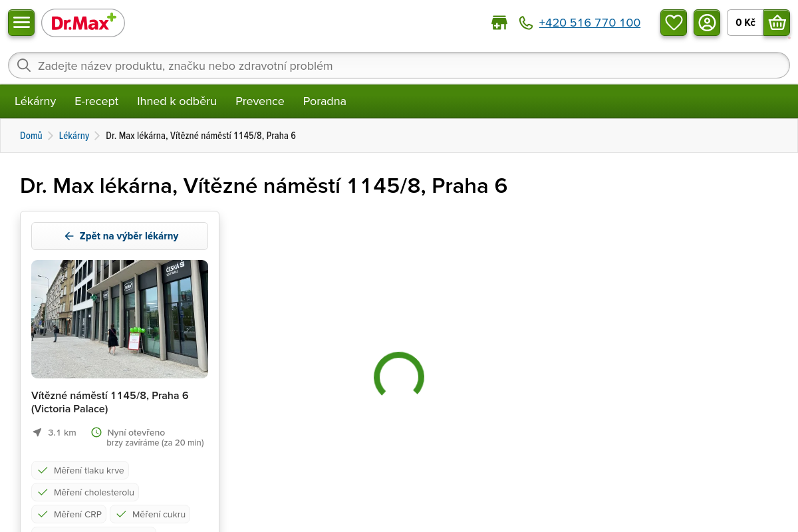Click the 'brzy zavíráme (za 20 min)' text
This screenshot has width=798, height=532.
tap(155, 442)
